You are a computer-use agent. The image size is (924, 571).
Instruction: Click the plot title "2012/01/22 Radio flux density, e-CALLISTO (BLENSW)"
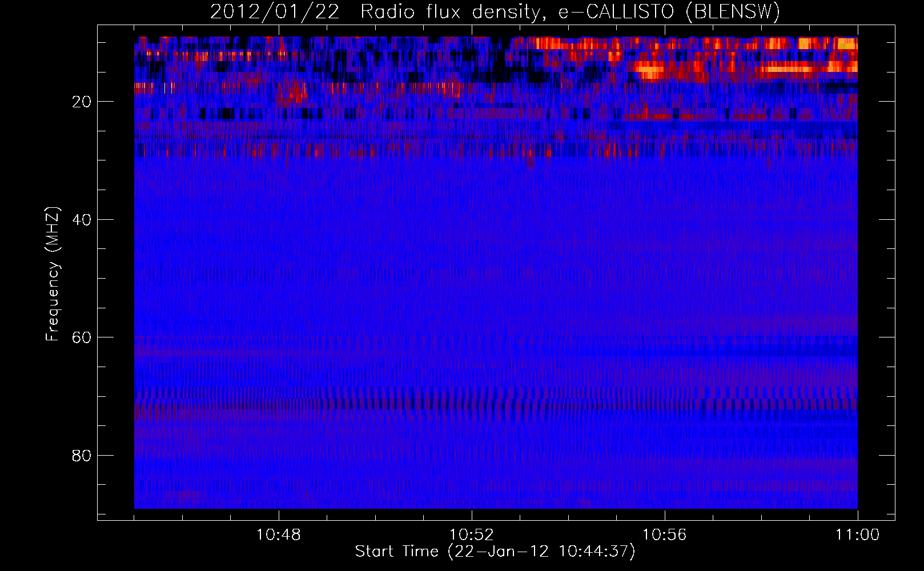[495, 12]
